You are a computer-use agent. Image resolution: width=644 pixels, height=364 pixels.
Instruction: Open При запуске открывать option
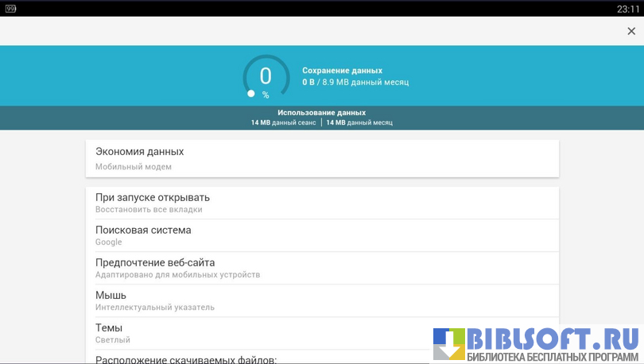pyautogui.click(x=322, y=203)
